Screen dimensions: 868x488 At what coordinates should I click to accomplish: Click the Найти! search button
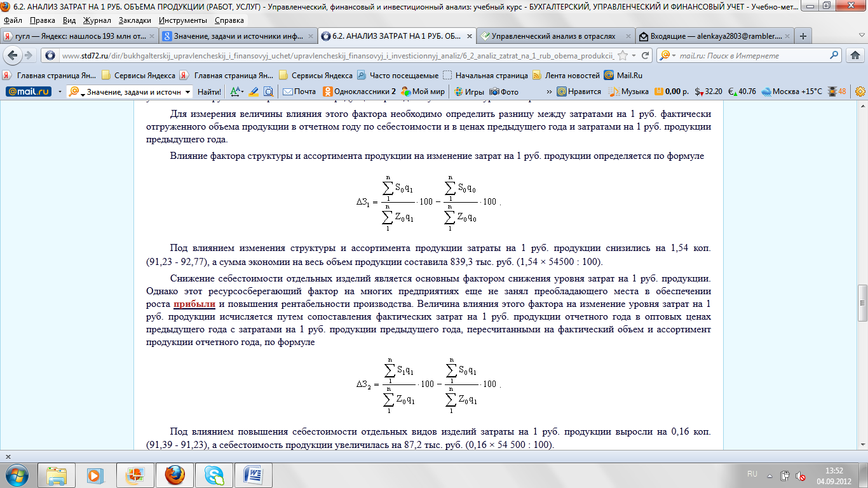click(209, 91)
